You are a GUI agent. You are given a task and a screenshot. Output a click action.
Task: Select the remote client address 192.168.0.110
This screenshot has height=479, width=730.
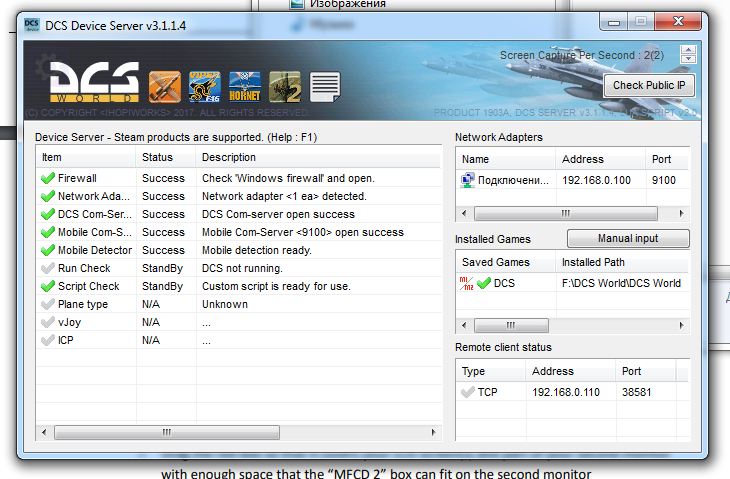(566, 392)
